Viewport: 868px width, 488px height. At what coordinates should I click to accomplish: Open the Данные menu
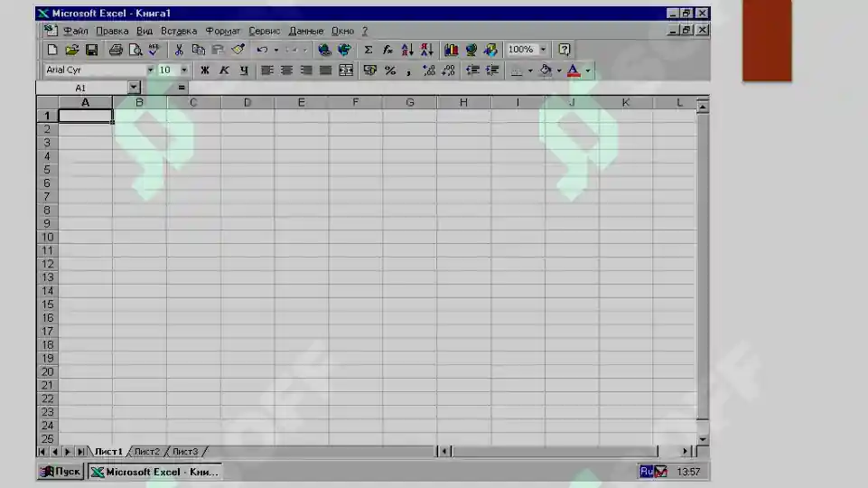(306, 31)
